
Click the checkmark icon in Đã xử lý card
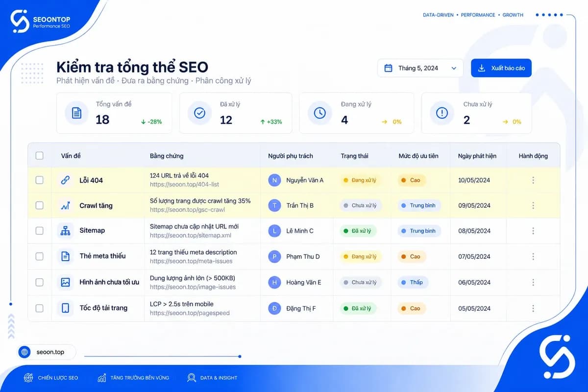pyautogui.click(x=199, y=113)
